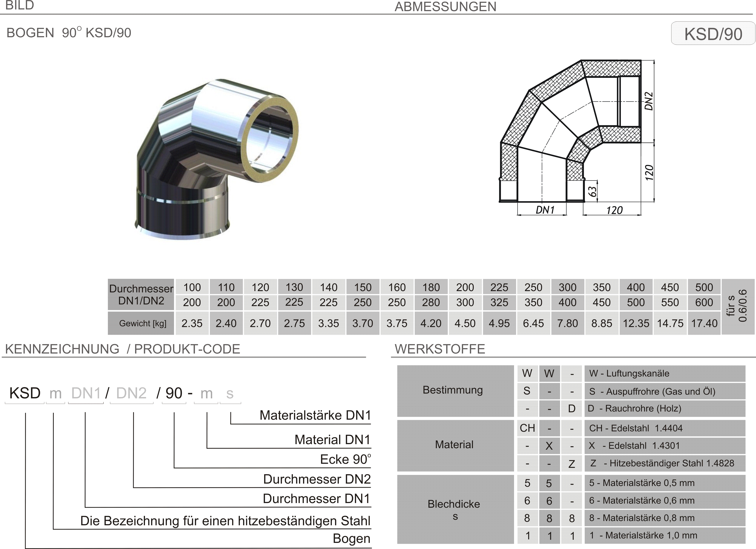The width and height of the screenshot is (756, 549).
Task: Click '8 - Materialstärke 0,8 mm' row
Action: [665, 518]
